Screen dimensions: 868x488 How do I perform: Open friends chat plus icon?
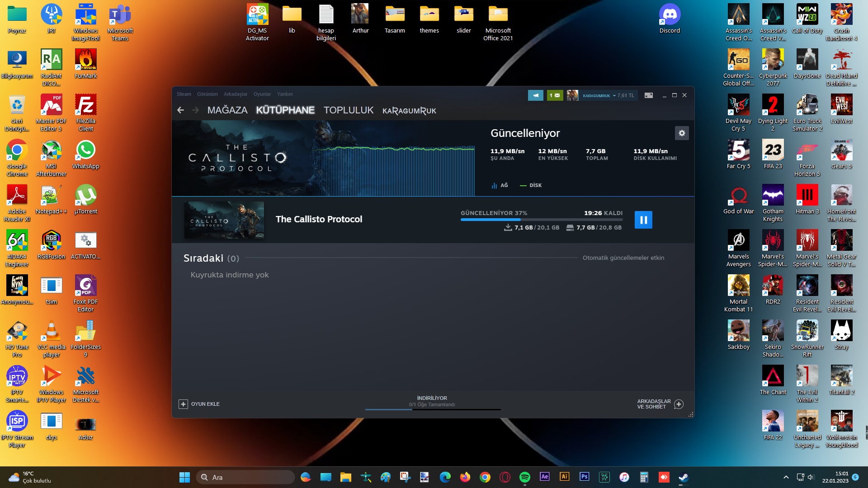click(x=679, y=404)
